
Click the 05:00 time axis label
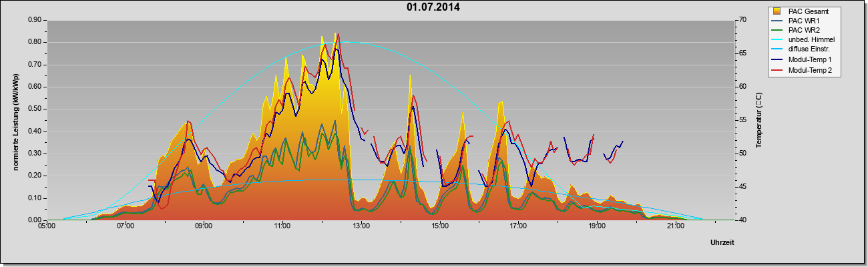click(47, 227)
